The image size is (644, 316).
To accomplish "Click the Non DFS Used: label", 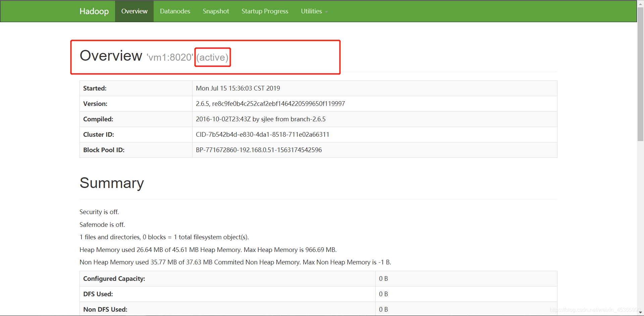I will [105, 309].
